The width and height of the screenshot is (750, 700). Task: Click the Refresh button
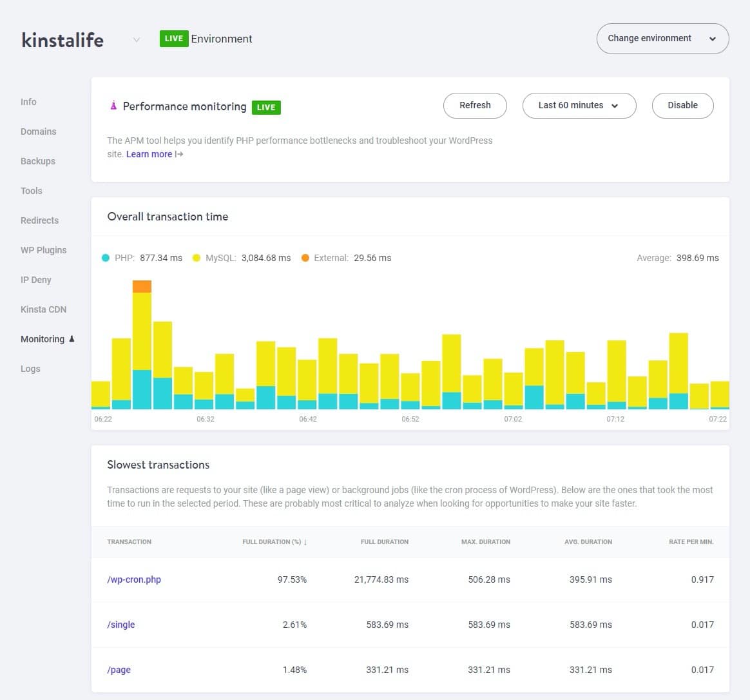click(475, 105)
